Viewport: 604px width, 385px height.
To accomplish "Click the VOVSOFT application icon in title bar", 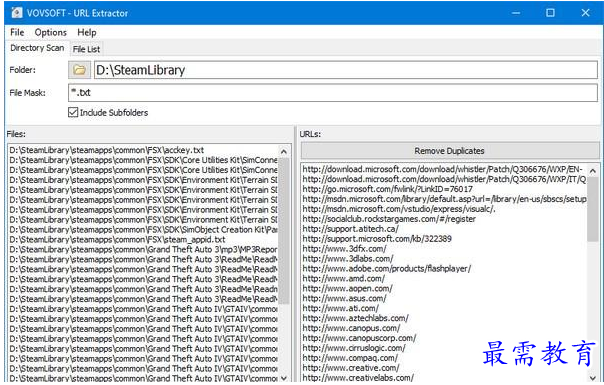I will (17, 13).
